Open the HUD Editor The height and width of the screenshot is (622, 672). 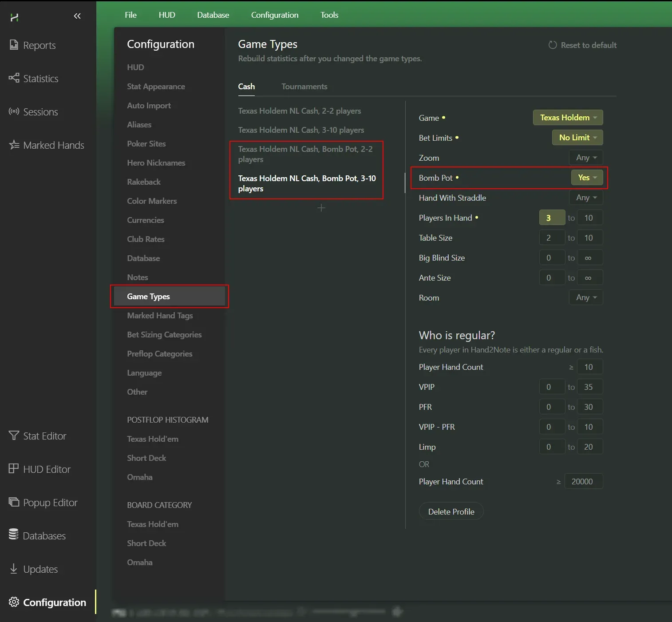tap(47, 469)
